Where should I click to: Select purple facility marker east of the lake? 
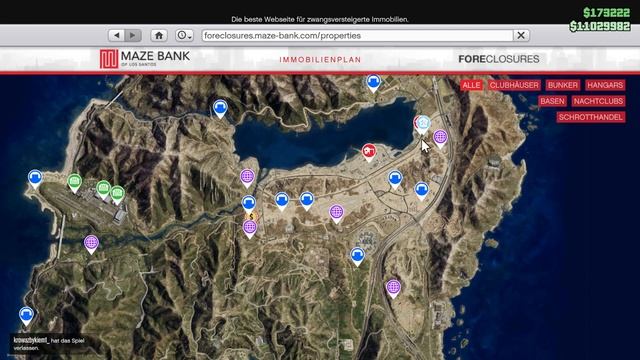pos(440,138)
